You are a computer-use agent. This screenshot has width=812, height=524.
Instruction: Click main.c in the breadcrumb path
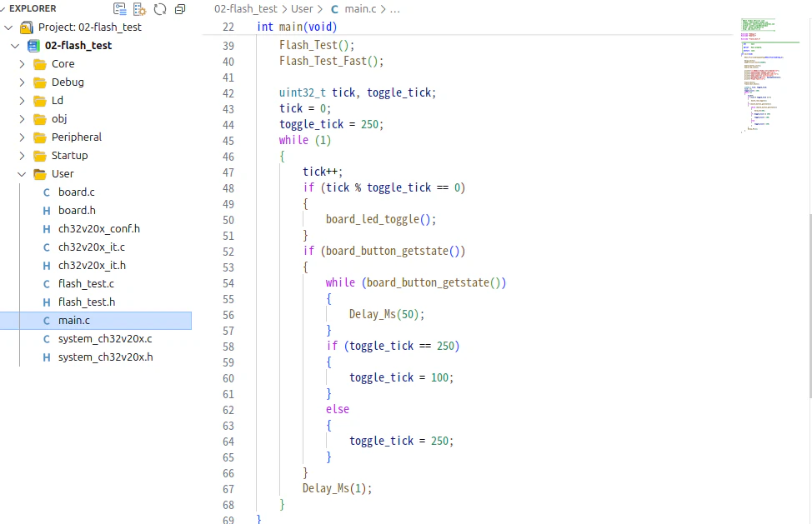pos(360,9)
